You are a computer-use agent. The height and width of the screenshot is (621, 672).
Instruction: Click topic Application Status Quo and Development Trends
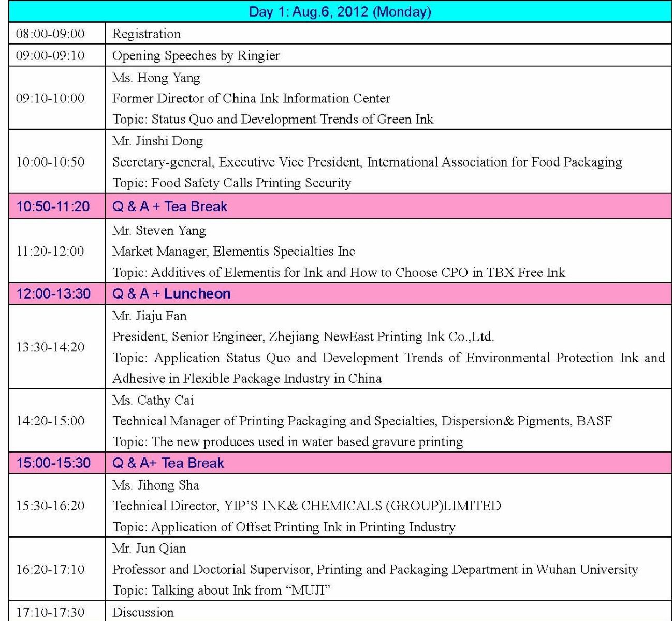pos(388,358)
